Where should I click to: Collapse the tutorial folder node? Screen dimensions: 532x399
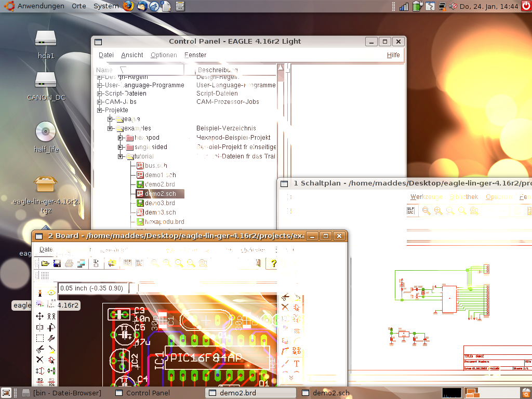tap(120, 156)
